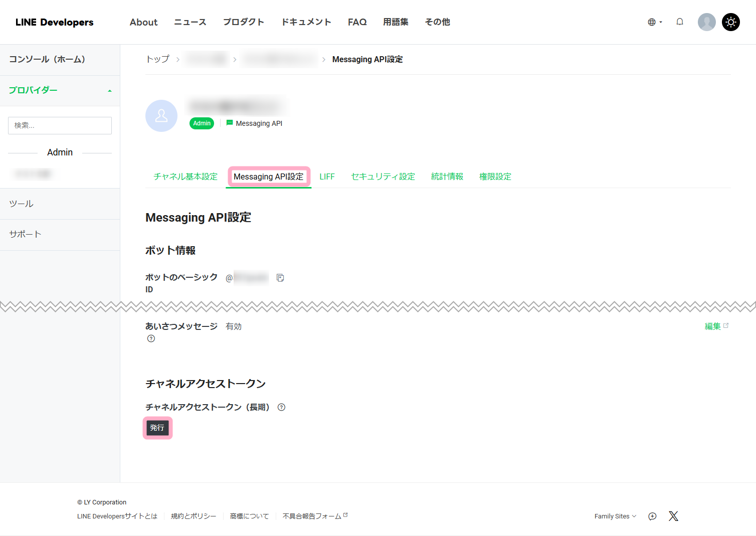
Task: Switch to チャネル基本設定 tab
Action: pos(185,176)
